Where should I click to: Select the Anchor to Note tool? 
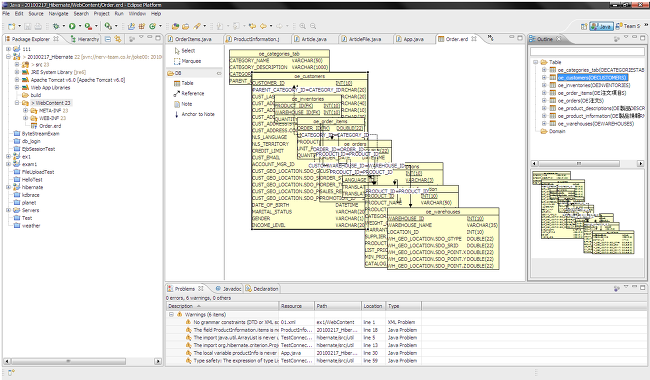pyautogui.click(x=194, y=114)
